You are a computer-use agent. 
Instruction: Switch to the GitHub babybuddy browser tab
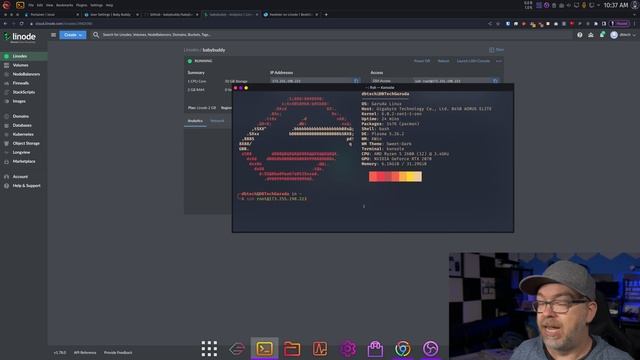pyautogui.click(x=171, y=14)
